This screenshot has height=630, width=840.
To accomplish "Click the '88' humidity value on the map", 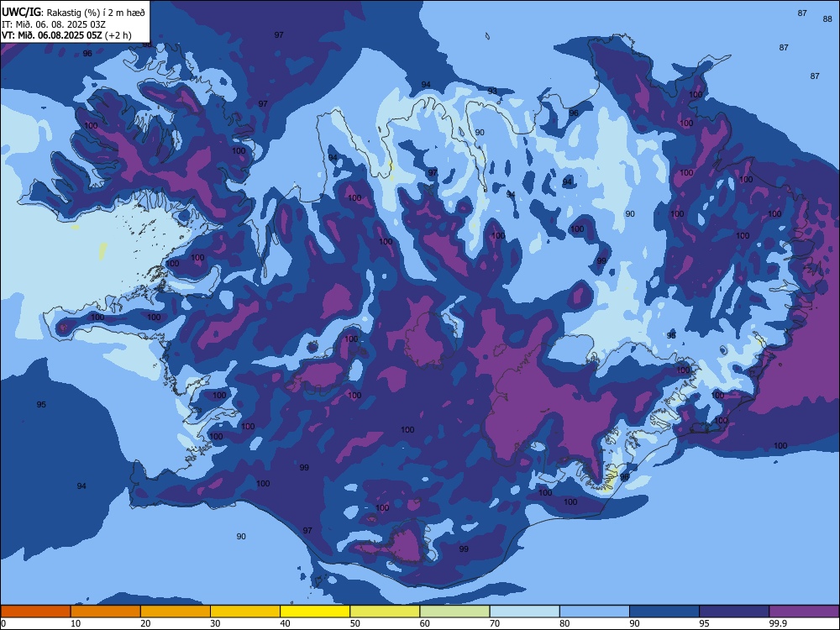I will [827, 18].
